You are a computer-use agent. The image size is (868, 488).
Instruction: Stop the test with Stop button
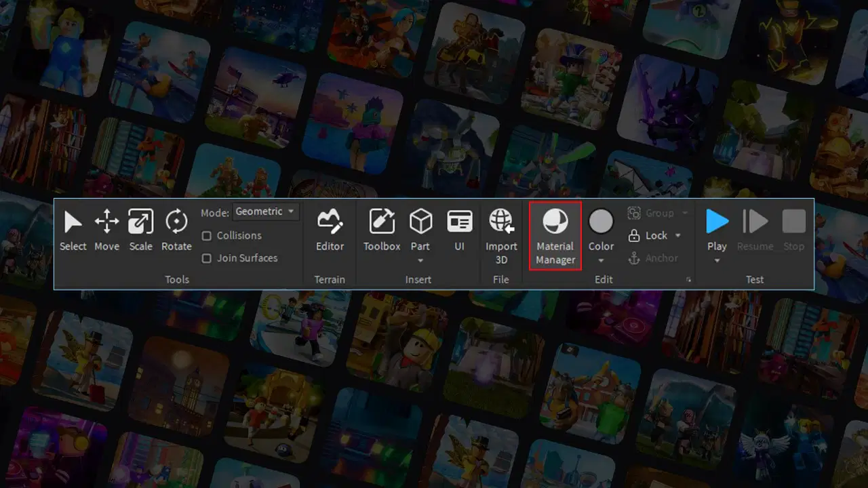click(793, 230)
